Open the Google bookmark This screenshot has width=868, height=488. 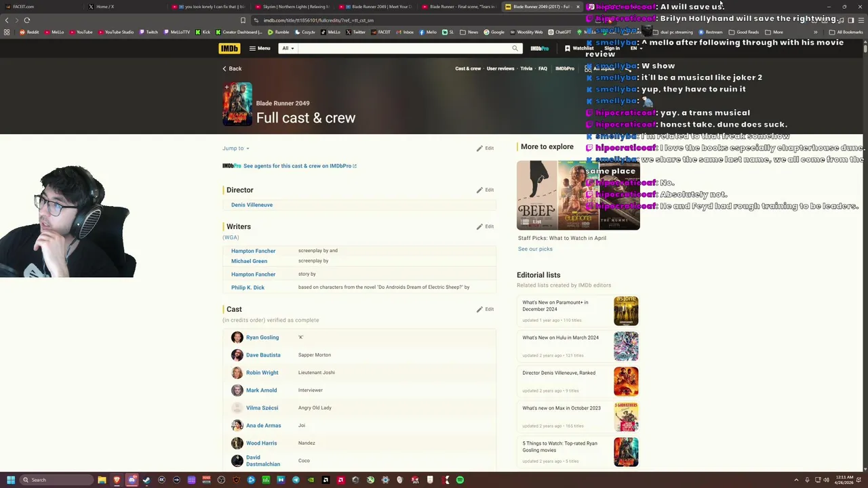click(x=494, y=32)
